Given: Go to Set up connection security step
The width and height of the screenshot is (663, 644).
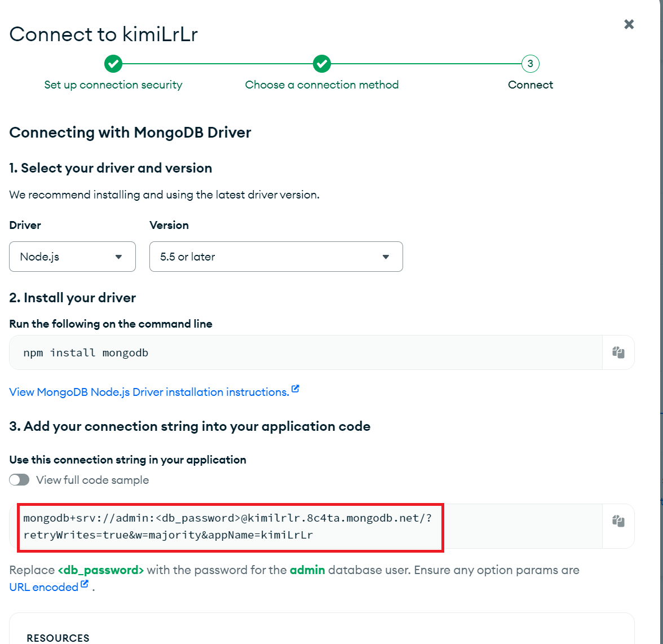Looking at the screenshot, I should (x=113, y=72).
